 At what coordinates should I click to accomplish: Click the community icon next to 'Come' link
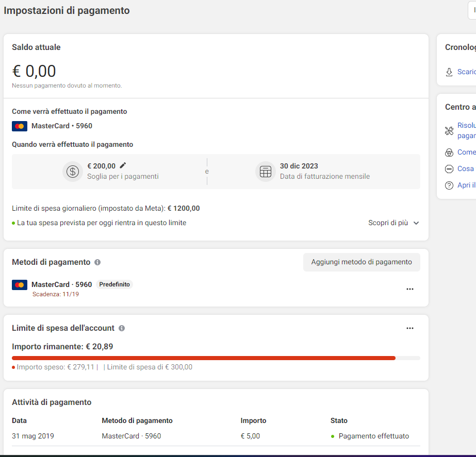click(x=449, y=153)
